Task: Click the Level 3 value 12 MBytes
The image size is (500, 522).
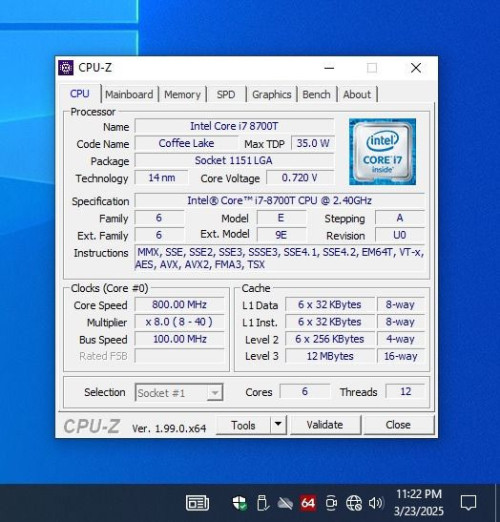Action: [330, 356]
